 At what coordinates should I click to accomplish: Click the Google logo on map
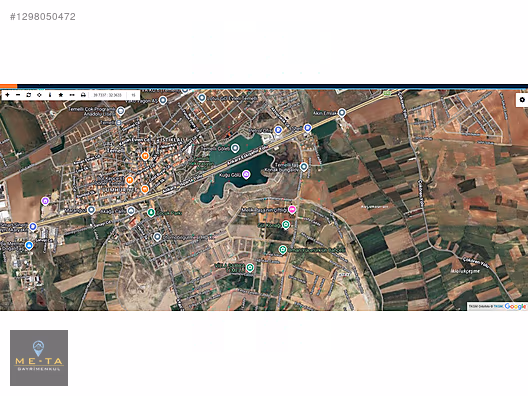(515, 306)
